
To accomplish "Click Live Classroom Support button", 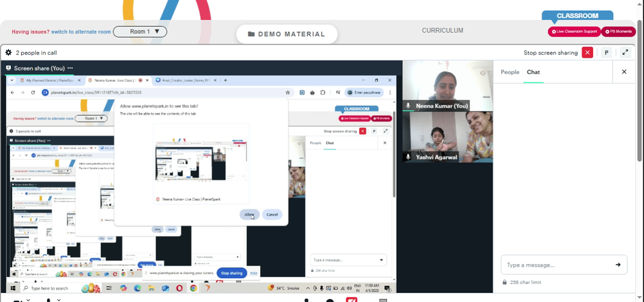I will (574, 32).
